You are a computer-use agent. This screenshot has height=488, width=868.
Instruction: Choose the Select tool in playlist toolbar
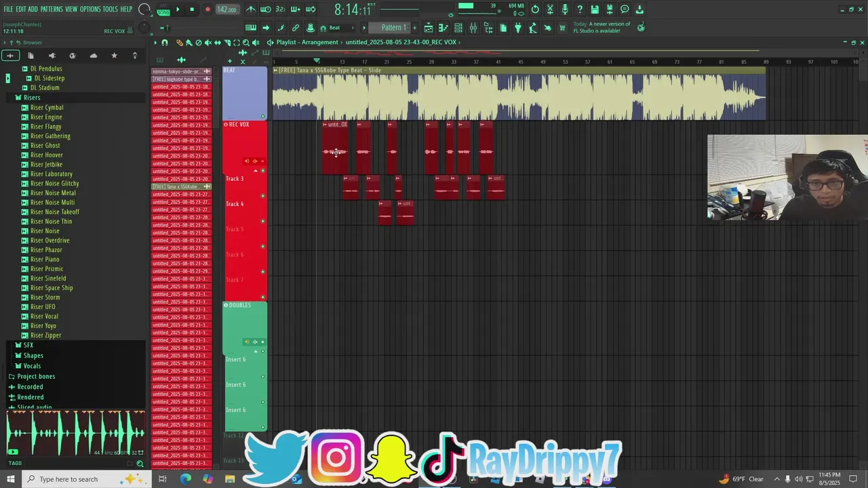[x=237, y=42]
